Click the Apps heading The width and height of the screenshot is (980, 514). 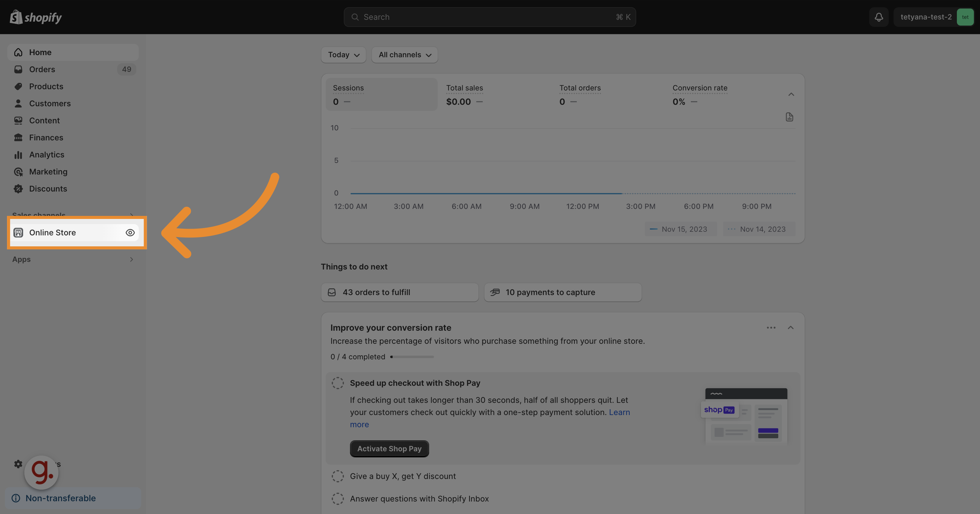pos(21,259)
